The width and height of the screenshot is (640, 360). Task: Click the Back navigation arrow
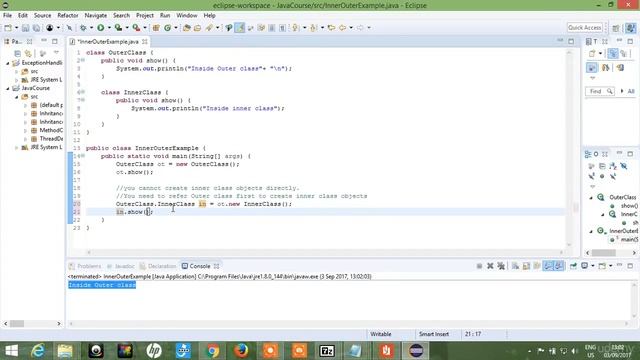click(342, 28)
